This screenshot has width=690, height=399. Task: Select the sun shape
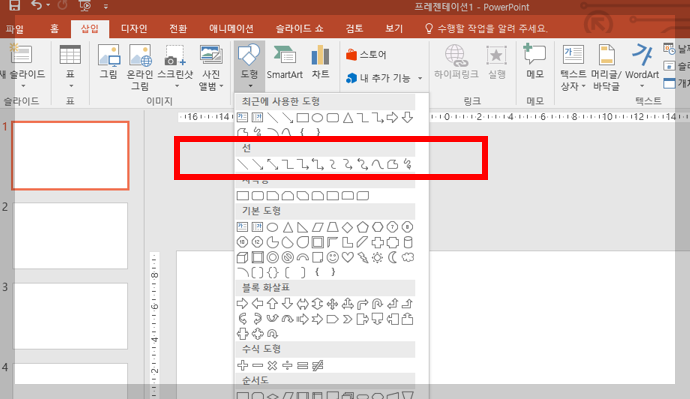click(378, 257)
